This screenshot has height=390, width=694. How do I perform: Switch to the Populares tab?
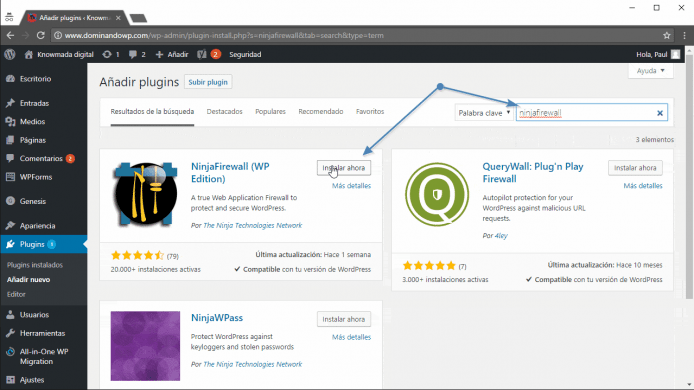click(x=270, y=112)
